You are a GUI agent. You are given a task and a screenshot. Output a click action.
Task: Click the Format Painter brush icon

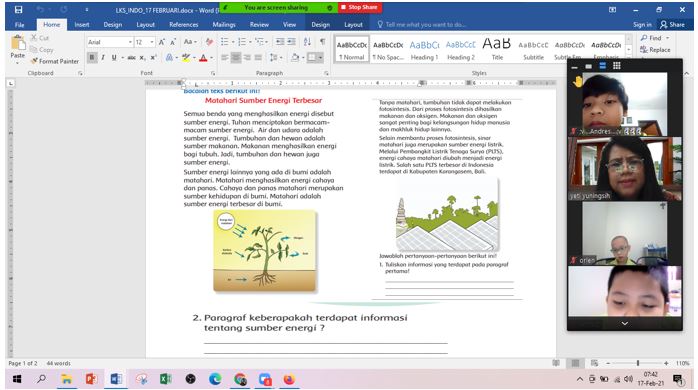point(34,61)
